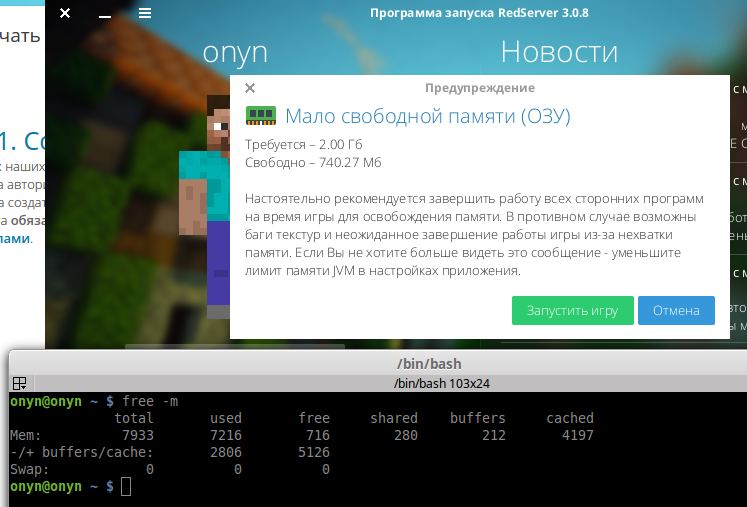Click the free memory value 716
Screen dimensions: 747x507
[318, 435]
